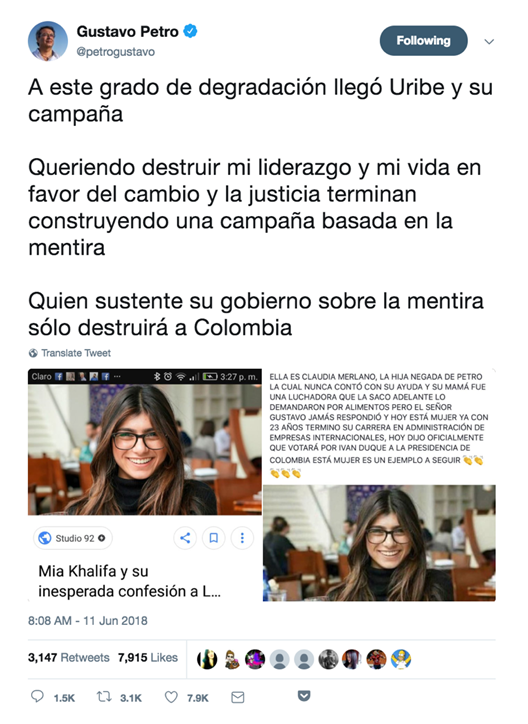Retweet using the retweet arrows icon

pyautogui.click(x=104, y=696)
